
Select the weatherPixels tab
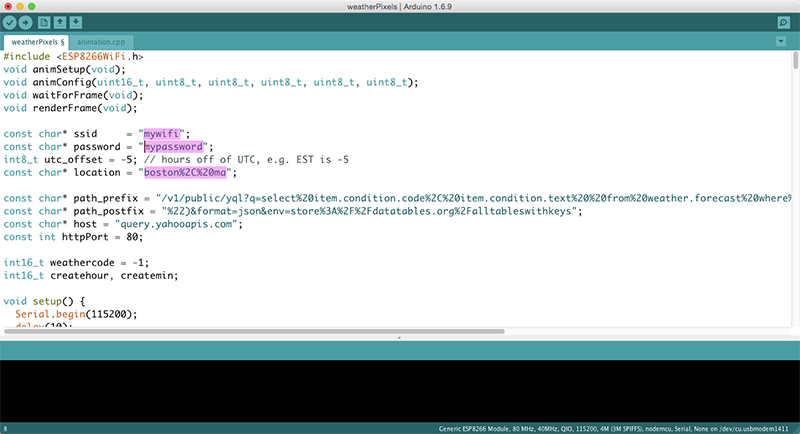(x=37, y=43)
